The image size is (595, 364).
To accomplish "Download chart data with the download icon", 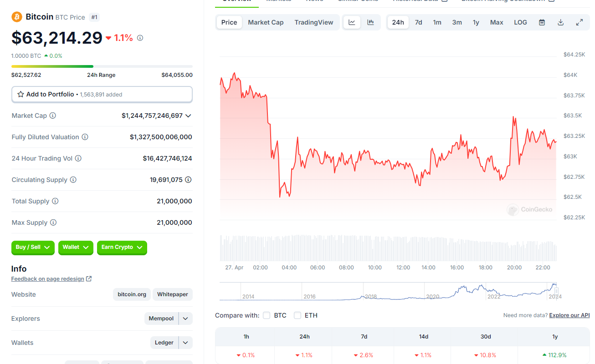I will tap(560, 22).
